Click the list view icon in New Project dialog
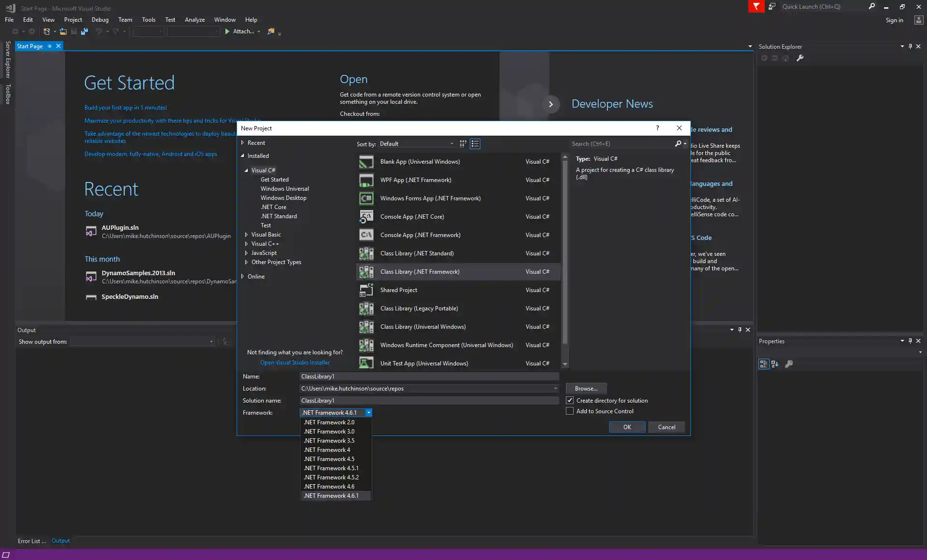The height and width of the screenshot is (560, 927). pyautogui.click(x=475, y=143)
